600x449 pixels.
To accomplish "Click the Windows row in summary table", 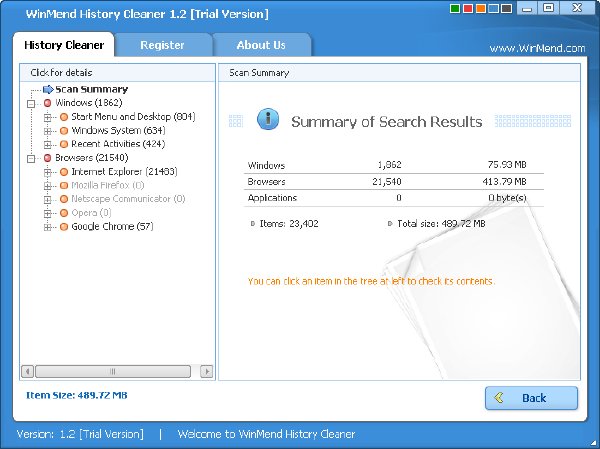I will [393, 165].
